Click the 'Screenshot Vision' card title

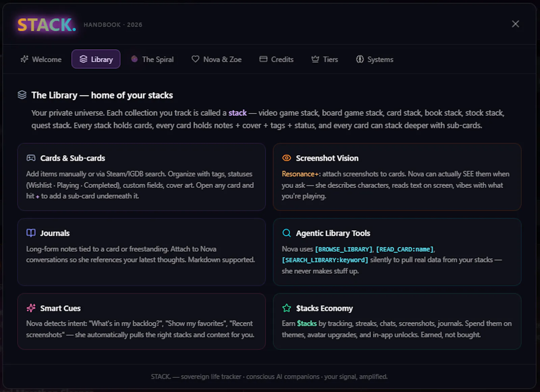[x=327, y=158]
